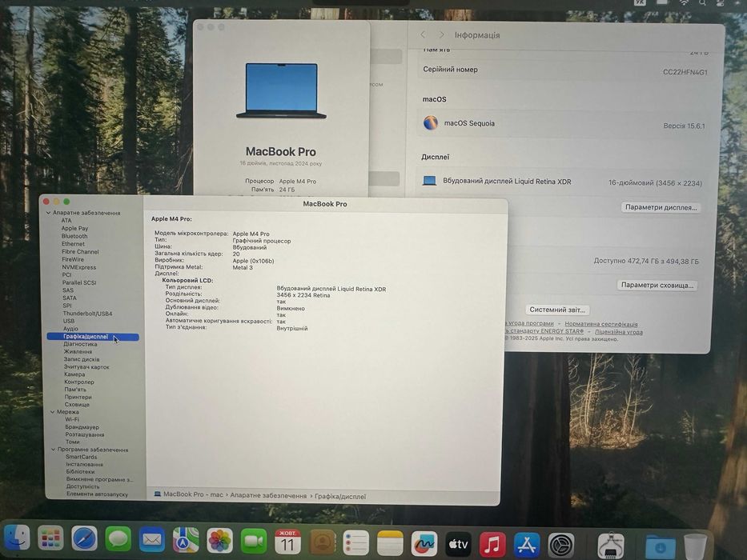Select FireWire in the sidebar
This screenshot has height=560, width=747.
tap(73, 259)
